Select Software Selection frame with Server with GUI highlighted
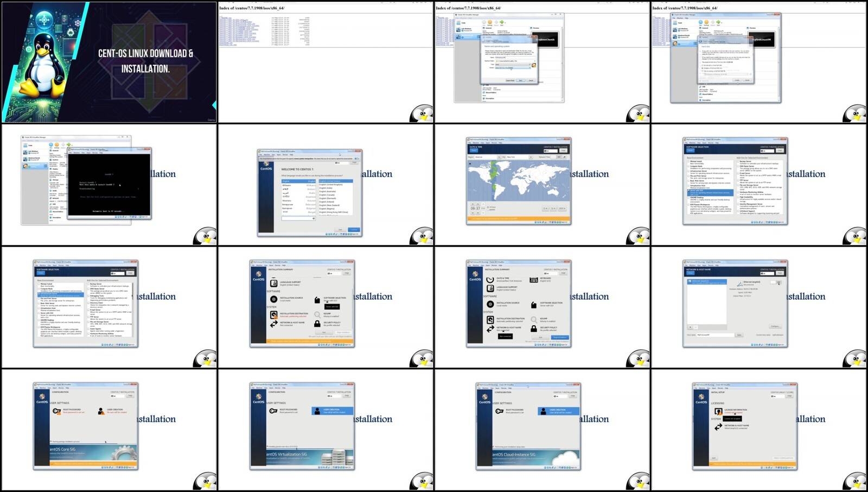This screenshot has width=868, height=492. (x=759, y=185)
